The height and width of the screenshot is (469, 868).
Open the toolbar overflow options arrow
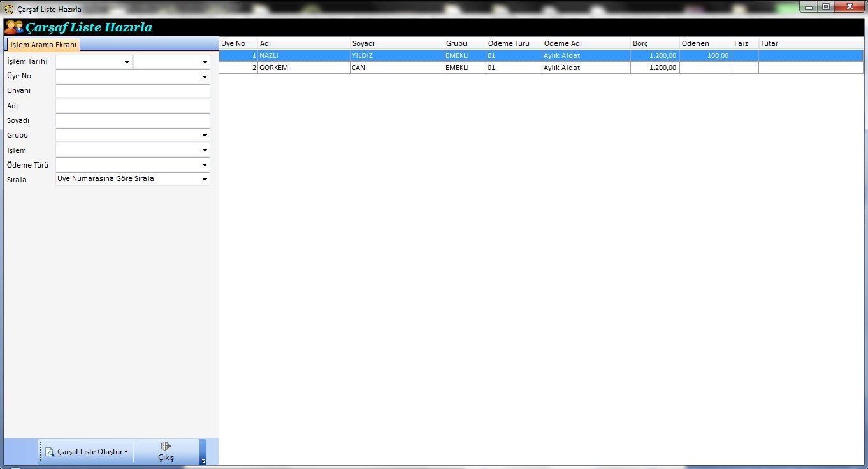pyautogui.click(x=203, y=461)
